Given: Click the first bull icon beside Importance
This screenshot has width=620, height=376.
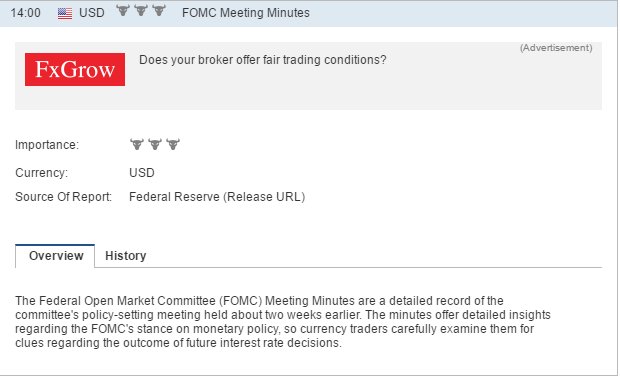Looking at the screenshot, I should point(137,144).
